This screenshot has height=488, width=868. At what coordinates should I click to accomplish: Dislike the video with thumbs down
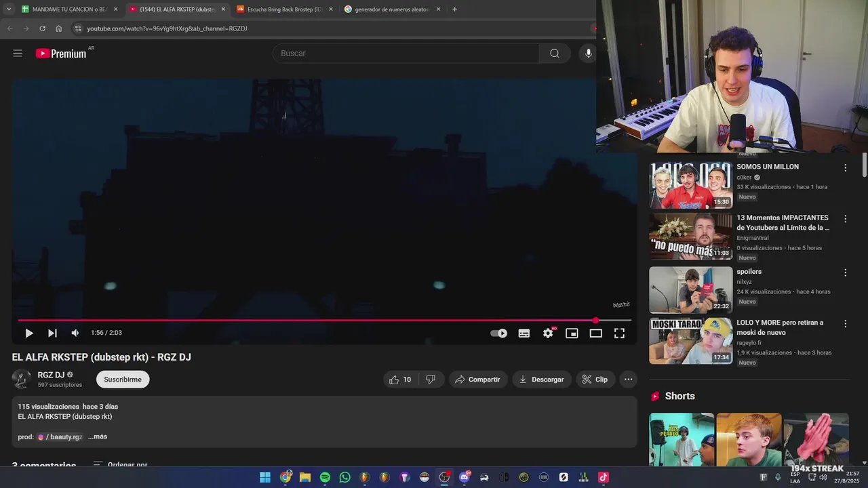431,380
